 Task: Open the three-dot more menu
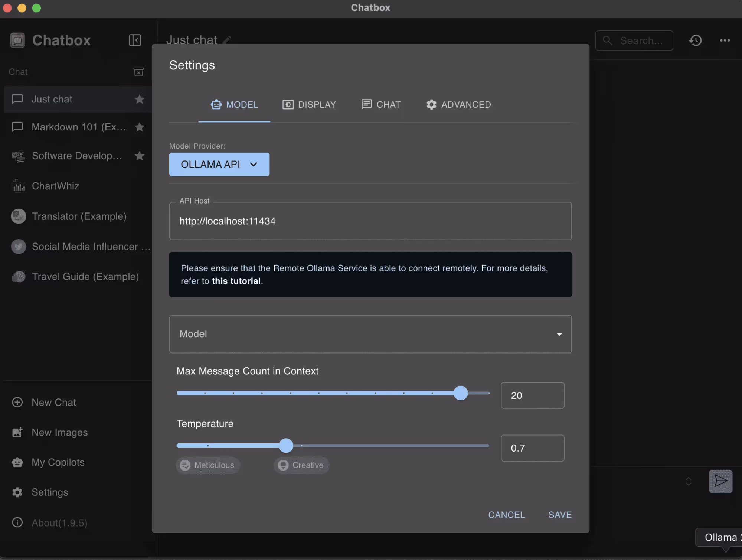coord(725,40)
